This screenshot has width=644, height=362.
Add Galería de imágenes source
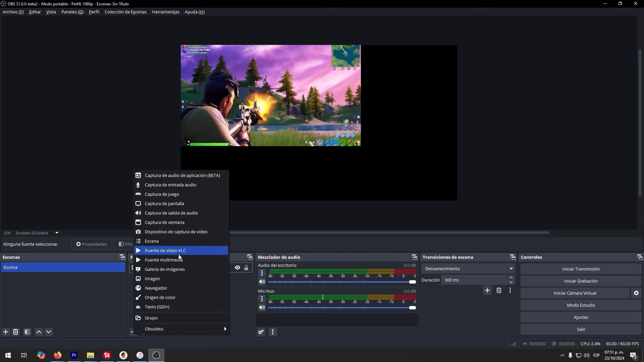click(x=181, y=269)
